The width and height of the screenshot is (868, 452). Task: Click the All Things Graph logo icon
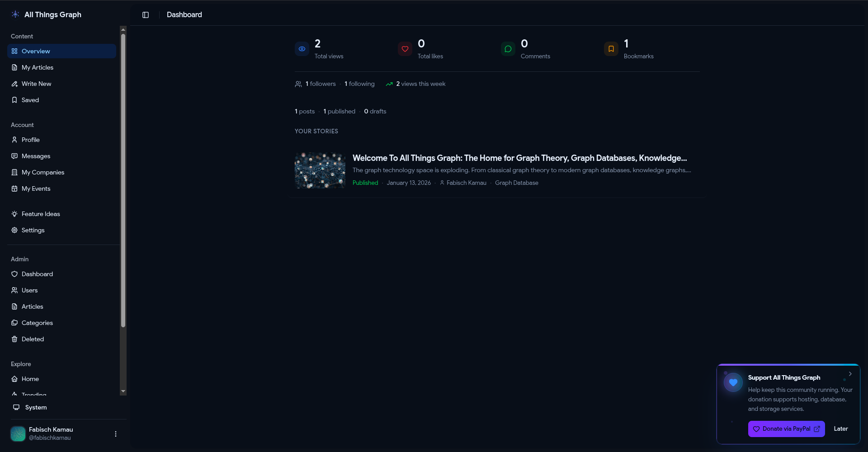(15, 14)
